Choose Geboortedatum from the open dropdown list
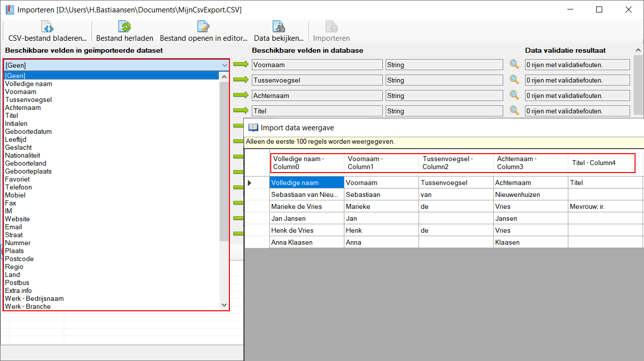Viewport: 644px width, 361px height. 28,132
